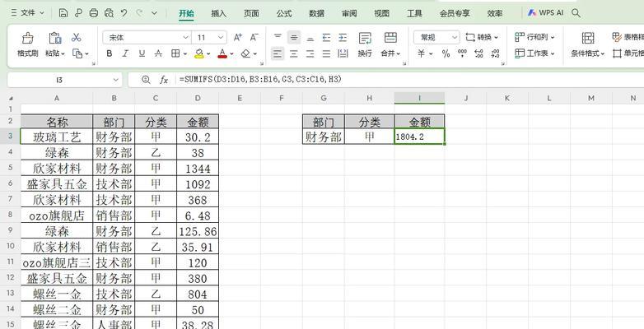Click the Print icon
Viewport: 644px width, 329px height.
point(94,13)
